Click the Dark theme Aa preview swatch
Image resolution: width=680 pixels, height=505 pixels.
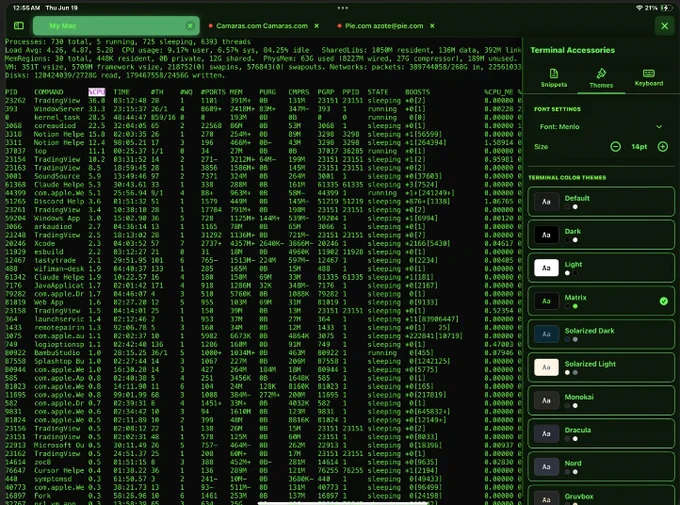tap(546, 235)
